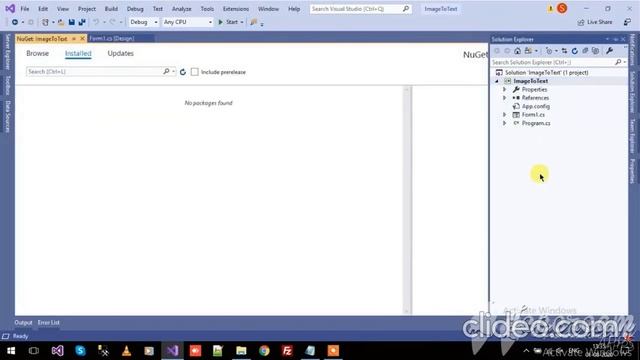The image size is (640, 360).
Task: Open File Explorer from the taskbar
Action: pyautogui.click(x=241, y=351)
